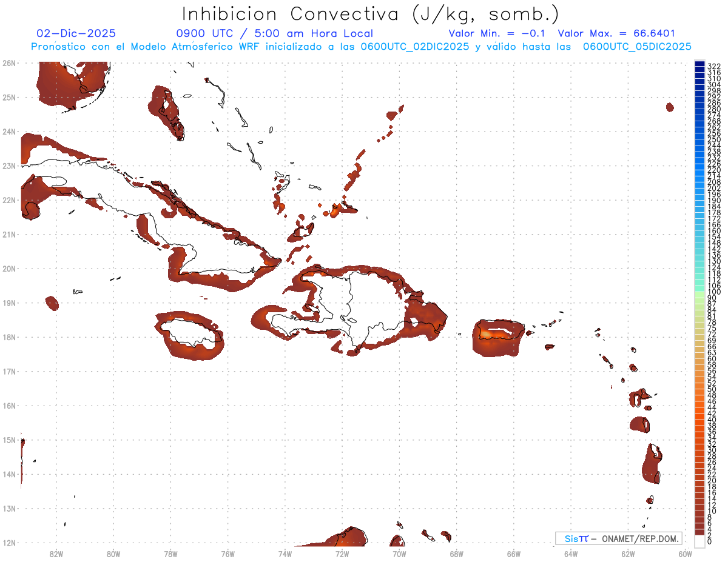Click the colorbar label '0'
Viewport: 728px width, 562px height.
pyautogui.click(x=710, y=541)
